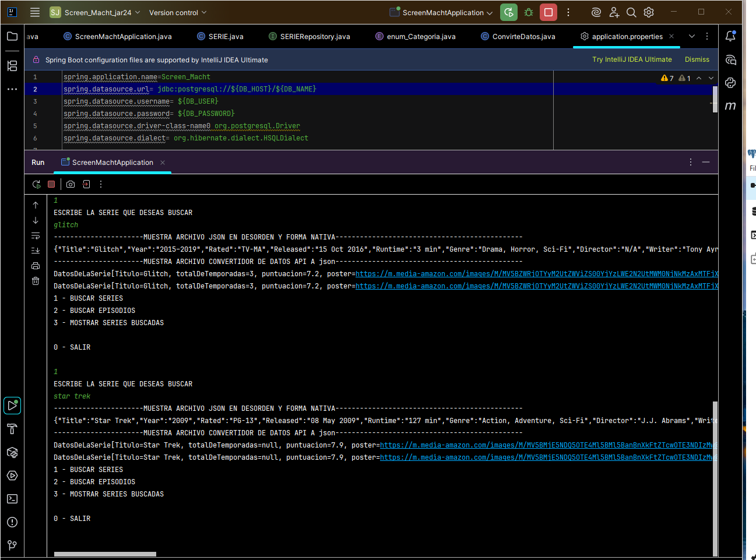Open the Project tool window folder icon

[x=12, y=36]
